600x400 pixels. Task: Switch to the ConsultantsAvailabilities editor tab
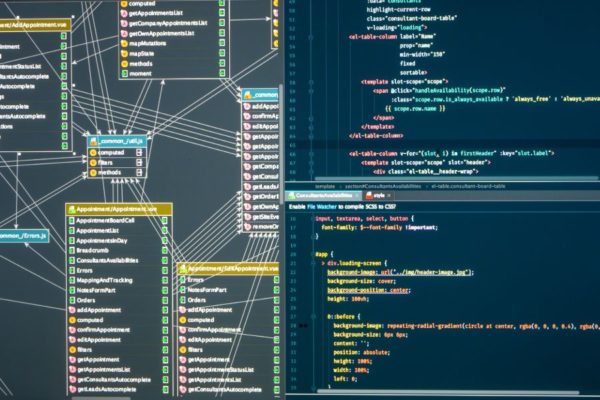pyautogui.click(x=323, y=196)
